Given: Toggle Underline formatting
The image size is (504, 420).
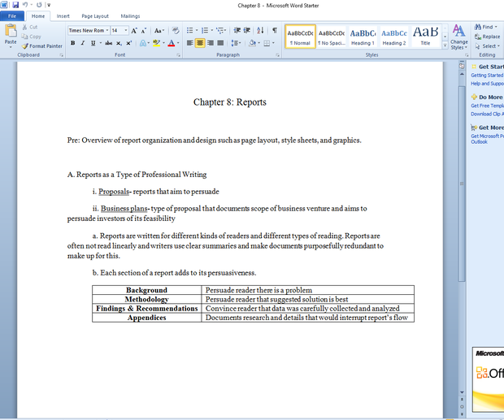Looking at the screenshot, I should pyautogui.click(x=93, y=43).
